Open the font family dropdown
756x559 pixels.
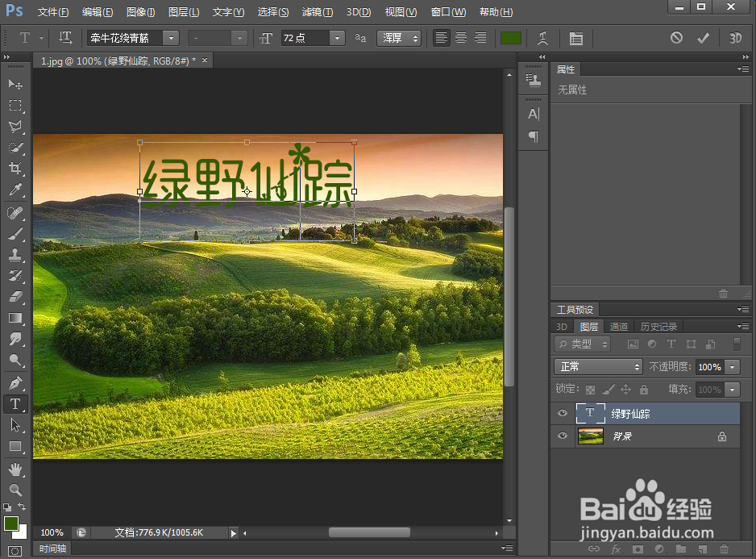pos(170,38)
